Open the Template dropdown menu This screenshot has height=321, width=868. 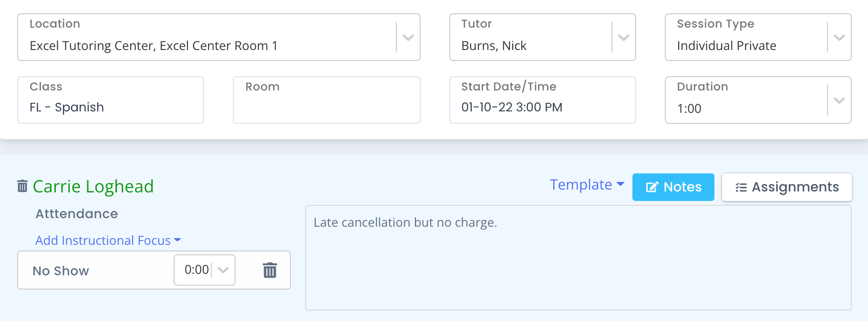(587, 185)
